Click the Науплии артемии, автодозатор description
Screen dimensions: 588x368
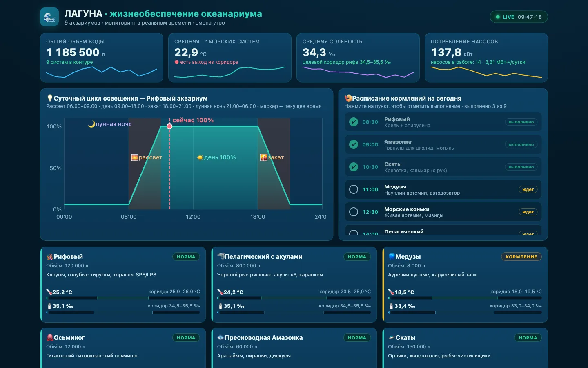tap(422, 193)
